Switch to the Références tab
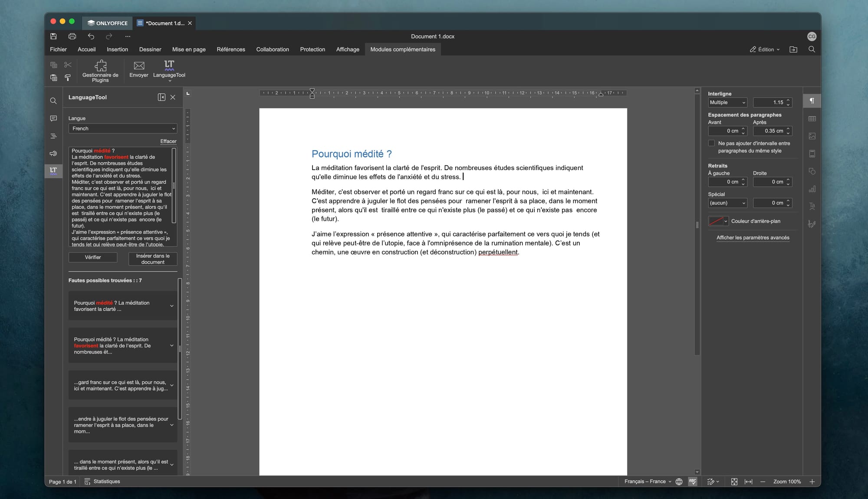The width and height of the screenshot is (868, 499). coord(231,49)
